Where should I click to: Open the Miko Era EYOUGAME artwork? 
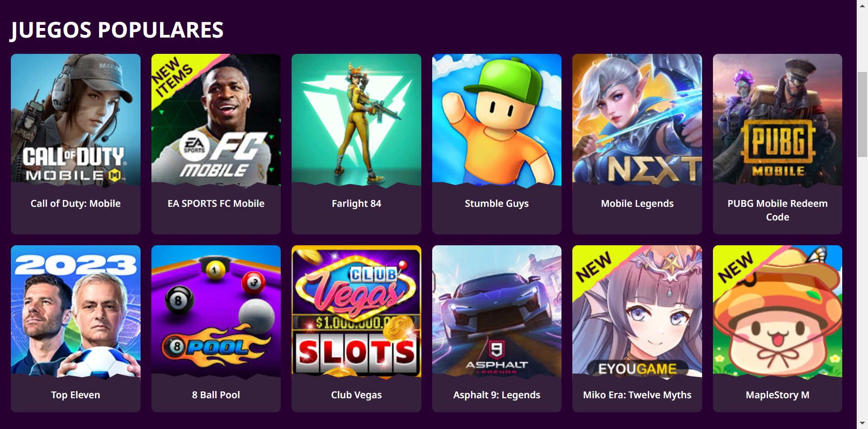click(637, 311)
